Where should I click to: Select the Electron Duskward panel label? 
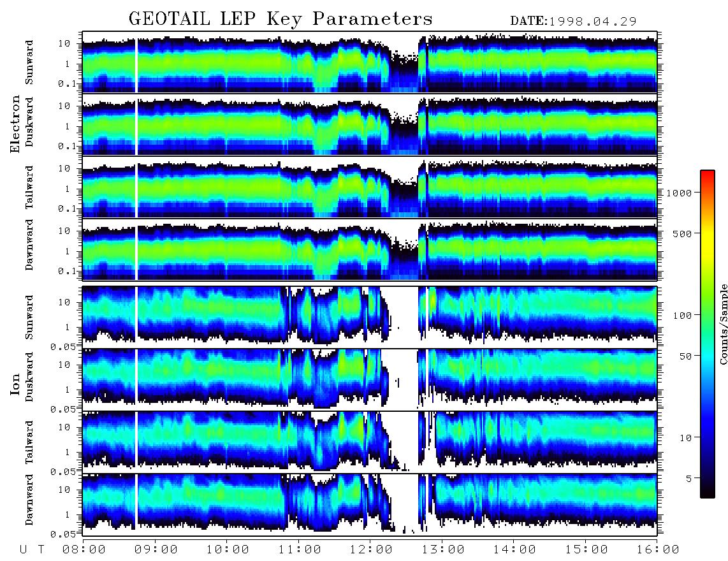(x=29, y=122)
